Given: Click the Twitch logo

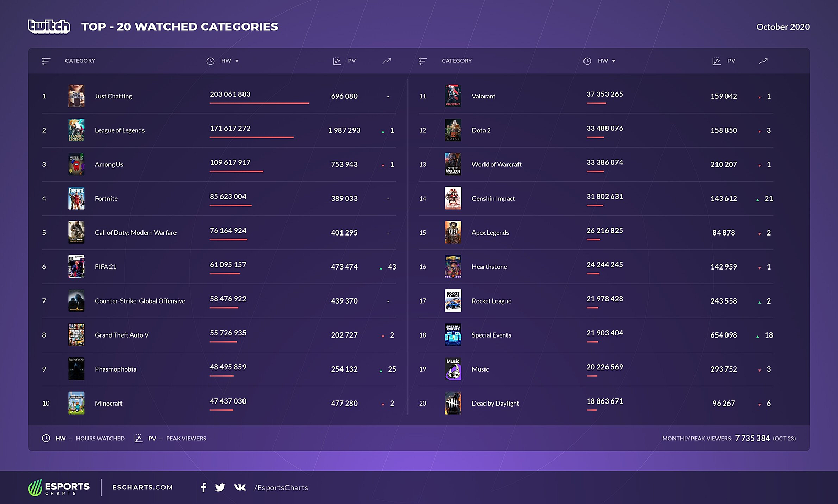Looking at the screenshot, I should click(x=49, y=26).
